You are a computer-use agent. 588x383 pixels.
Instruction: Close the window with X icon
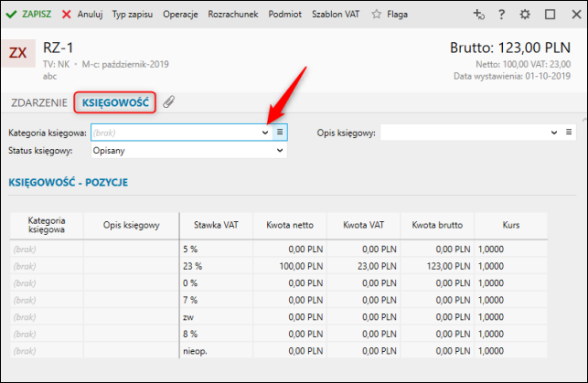[576, 15]
